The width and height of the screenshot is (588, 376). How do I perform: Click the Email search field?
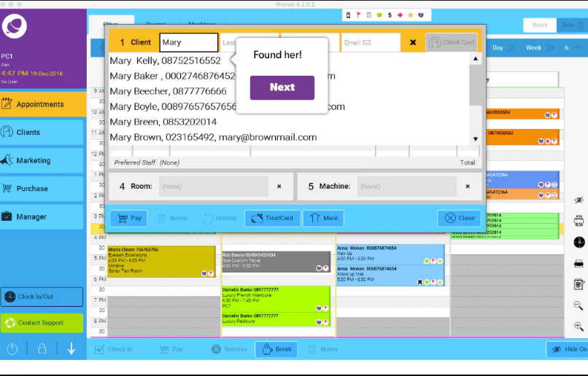click(371, 42)
